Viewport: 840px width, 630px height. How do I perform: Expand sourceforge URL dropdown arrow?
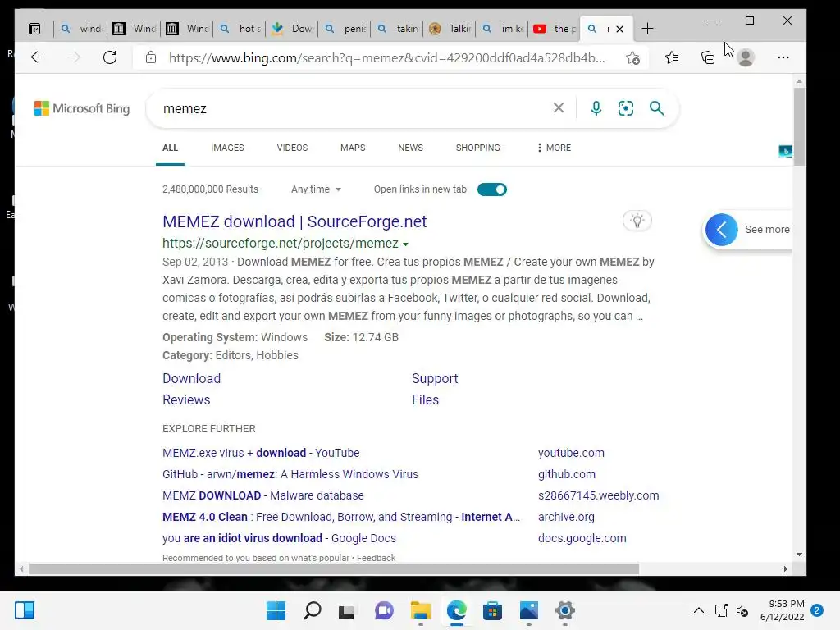(x=405, y=244)
